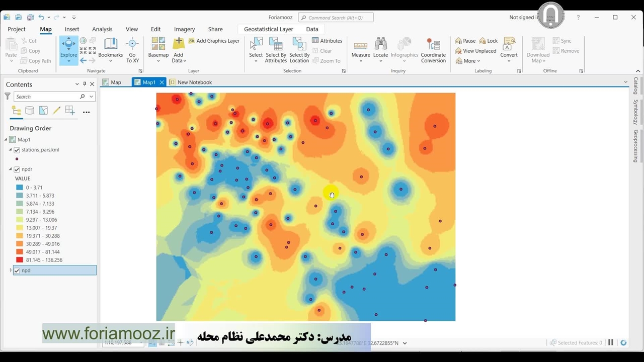Collapse the Map1 tree node

click(x=6, y=140)
